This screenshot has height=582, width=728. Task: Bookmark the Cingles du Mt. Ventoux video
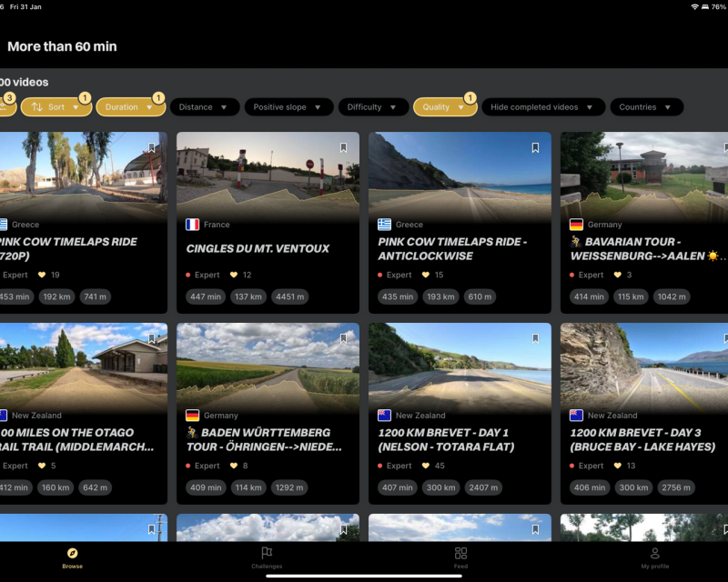(344, 145)
